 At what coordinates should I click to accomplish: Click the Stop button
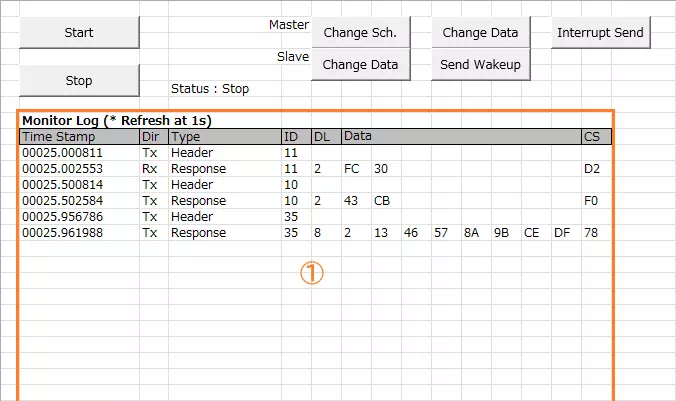tap(79, 80)
